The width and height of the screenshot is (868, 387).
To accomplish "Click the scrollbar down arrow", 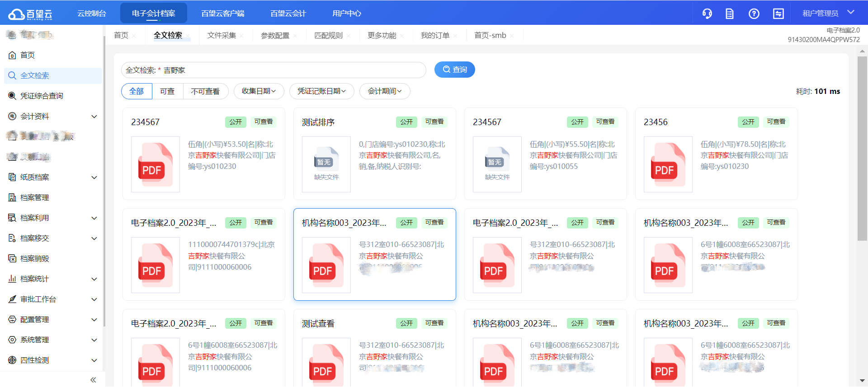I will pos(863,381).
